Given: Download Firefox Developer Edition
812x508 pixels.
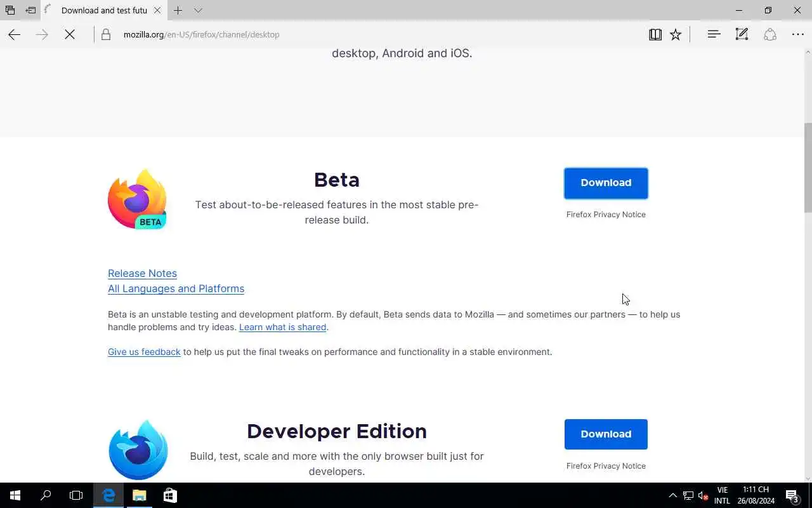Looking at the screenshot, I should coord(606,434).
